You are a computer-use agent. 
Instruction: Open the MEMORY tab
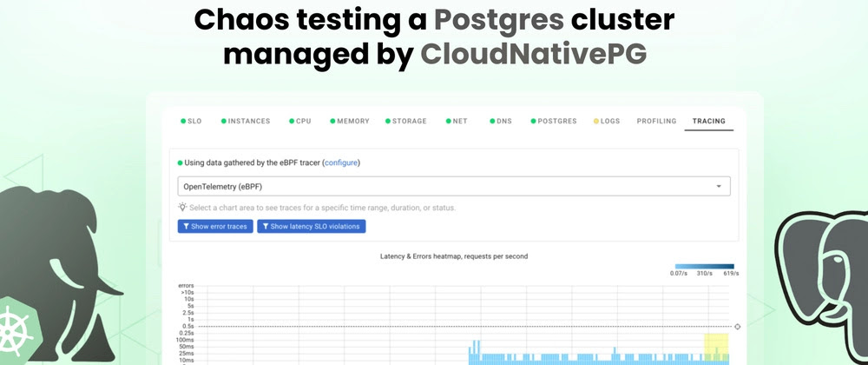[x=352, y=121]
